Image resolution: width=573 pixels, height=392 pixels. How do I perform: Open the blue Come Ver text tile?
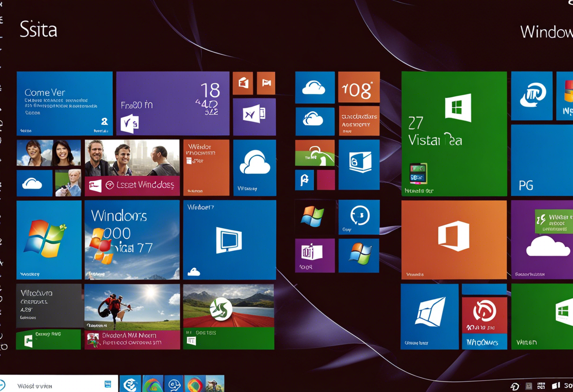pyautogui.click(x=65, y=103)
